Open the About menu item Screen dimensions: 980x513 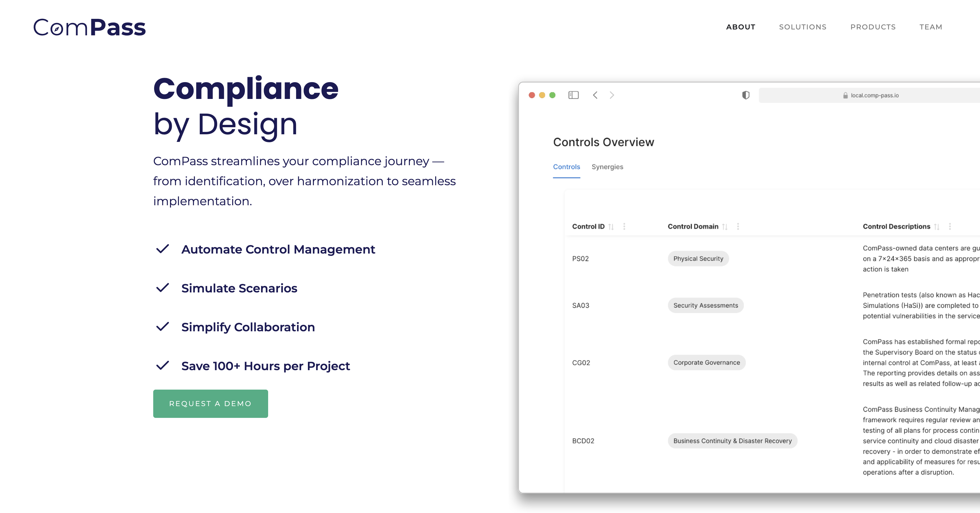click(x=740, y=27)
